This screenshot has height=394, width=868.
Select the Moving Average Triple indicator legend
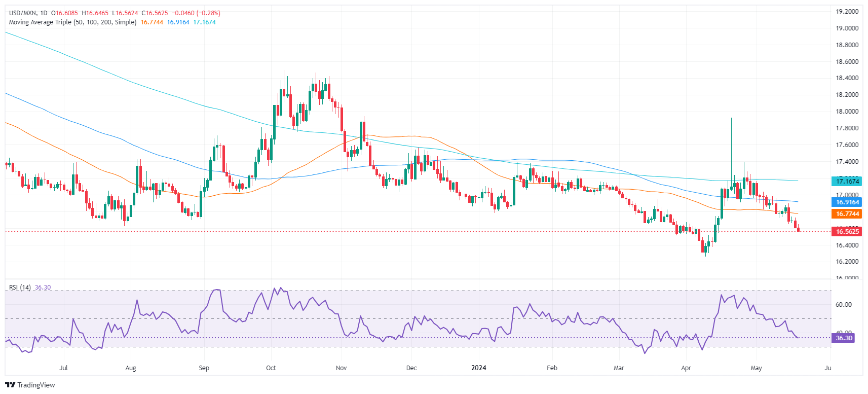(72, 22)
